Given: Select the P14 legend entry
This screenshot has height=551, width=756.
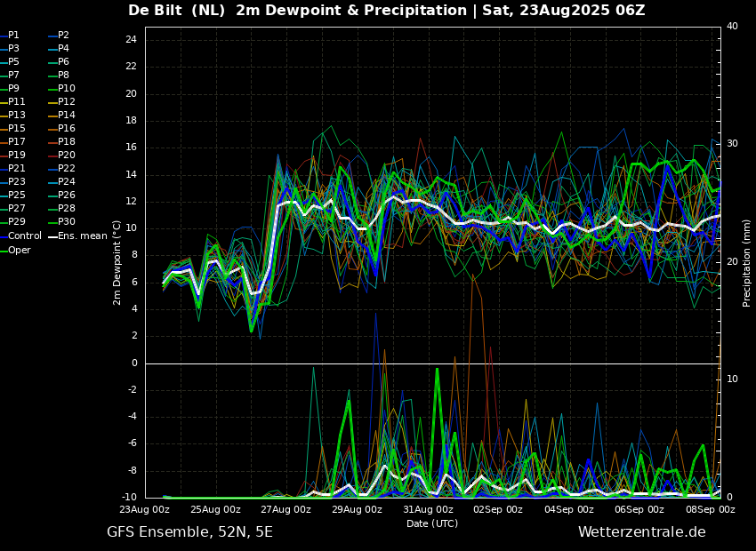Looking at the screenshot, I should tap(61, 116).
